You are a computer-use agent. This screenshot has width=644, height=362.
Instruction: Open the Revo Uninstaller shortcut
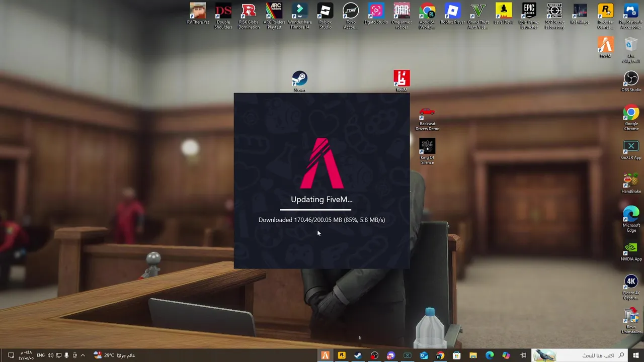coord(631,322)
